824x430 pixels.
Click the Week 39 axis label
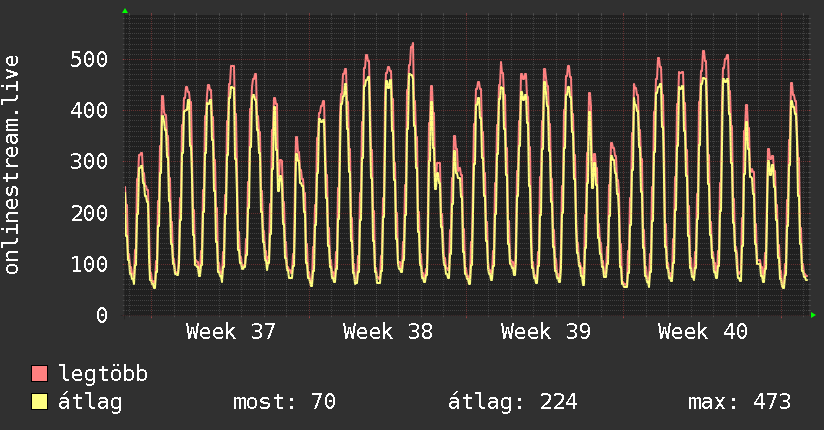[545, 332]
